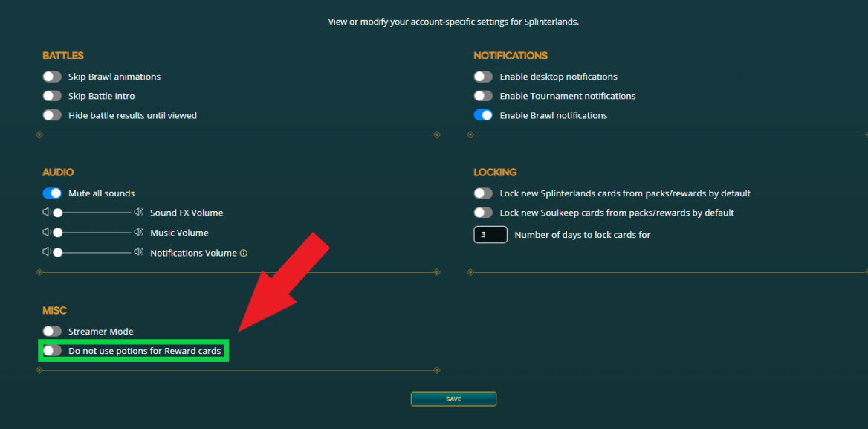
Task: Click the number of days to lock cards field
Action: coord(490,235)
